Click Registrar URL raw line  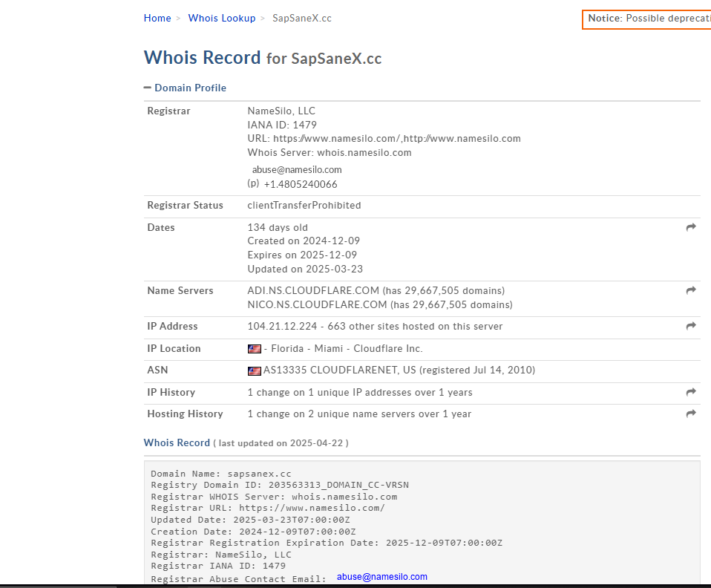268,508
